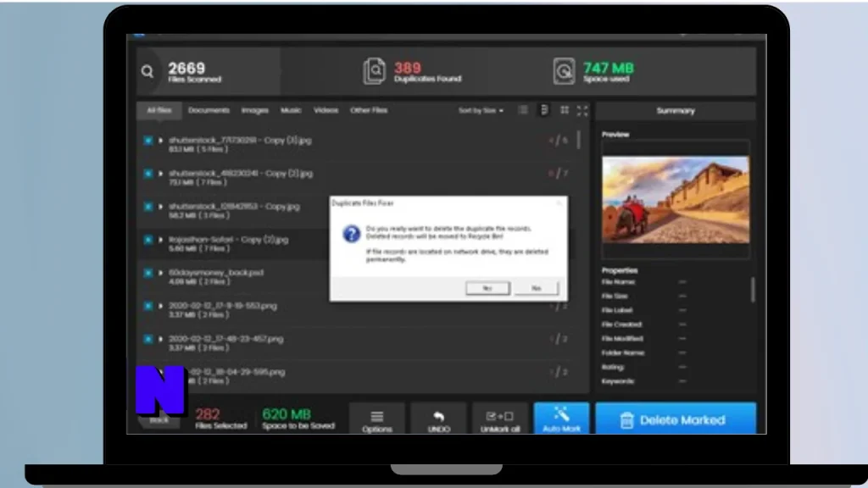Click the UNDO arrow button
Viewport: 868px width, 488px height.
(x=439, y=420)
